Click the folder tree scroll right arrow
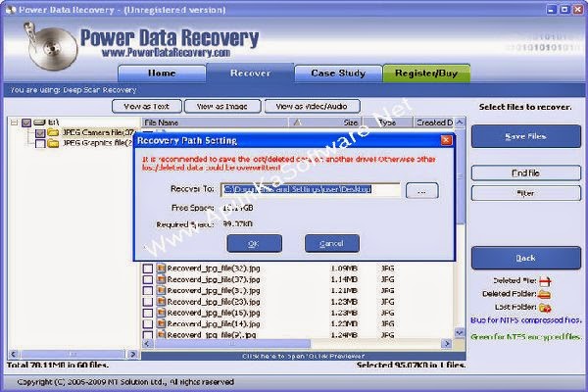The image size is (588, 392). pyautogui.click(x=132, y=354)
